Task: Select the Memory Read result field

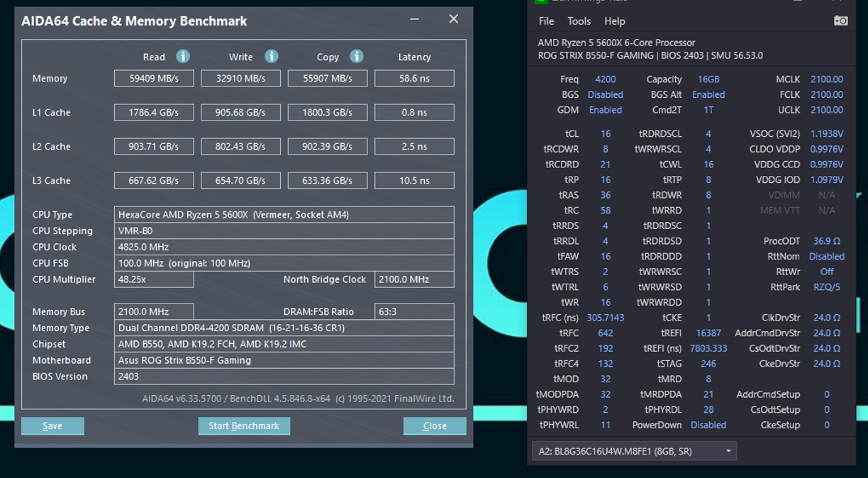Action: [154, 79]
